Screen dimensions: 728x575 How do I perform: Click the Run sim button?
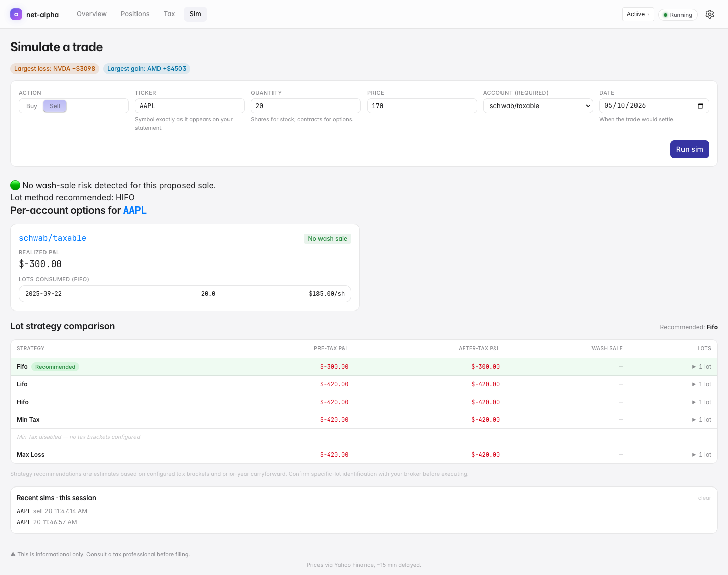coord(690,149)
